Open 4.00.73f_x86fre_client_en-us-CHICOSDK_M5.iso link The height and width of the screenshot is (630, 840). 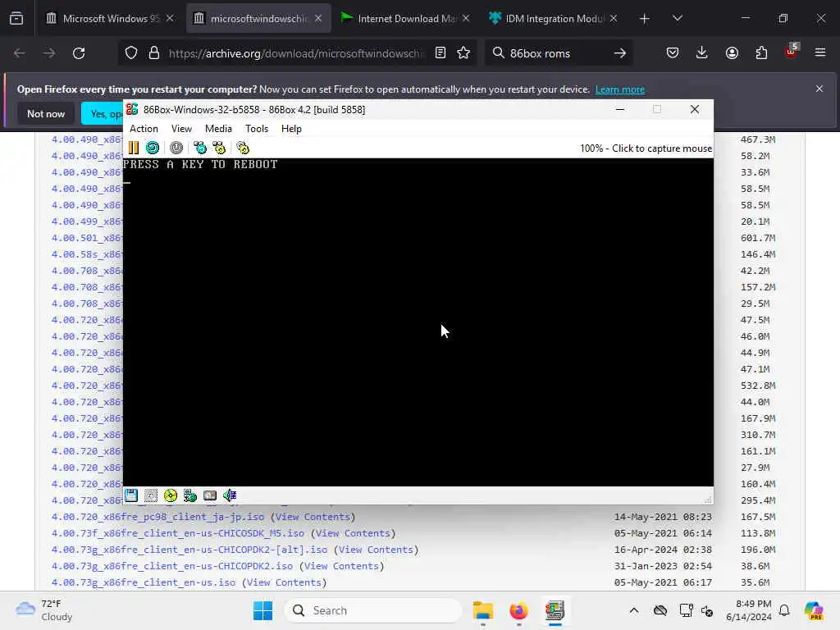click(x=178, y=533)
